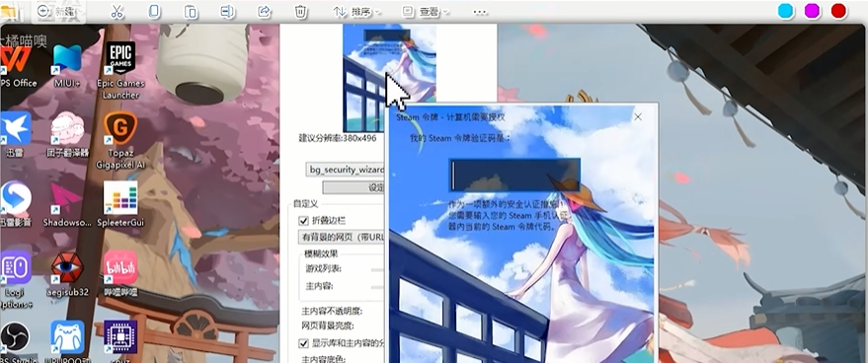Viewport: 868px width, 363px height.
Task: Open the blue cat-face app desktop icon
Action: (67, 342)
